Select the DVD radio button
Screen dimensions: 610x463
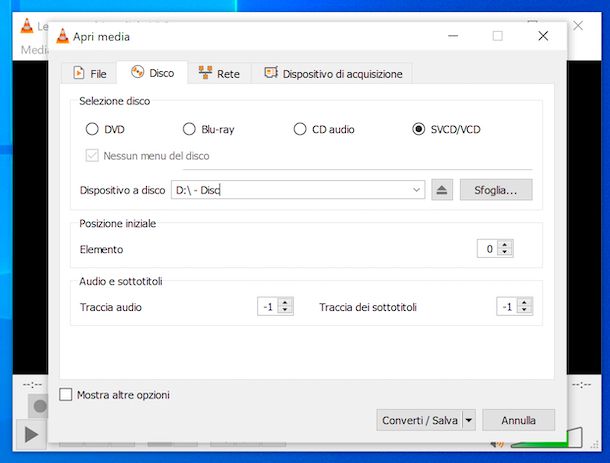point(93,129)
